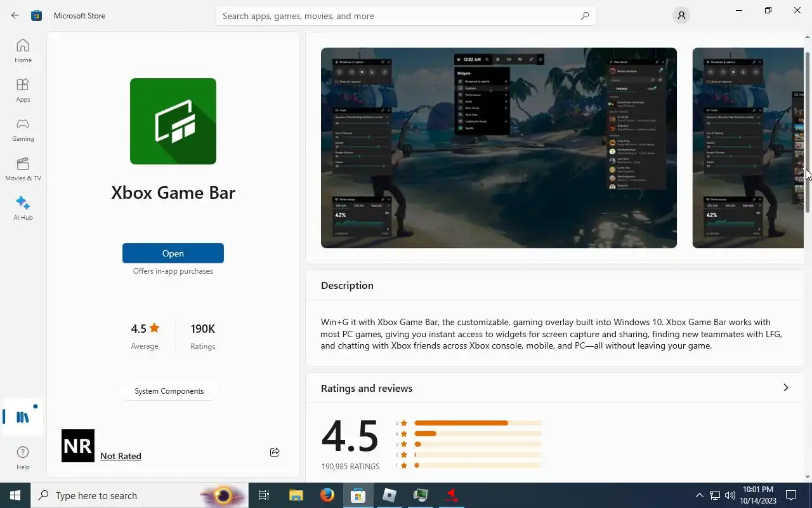Click Microsoft Store taskbar icon

[358, 495]
